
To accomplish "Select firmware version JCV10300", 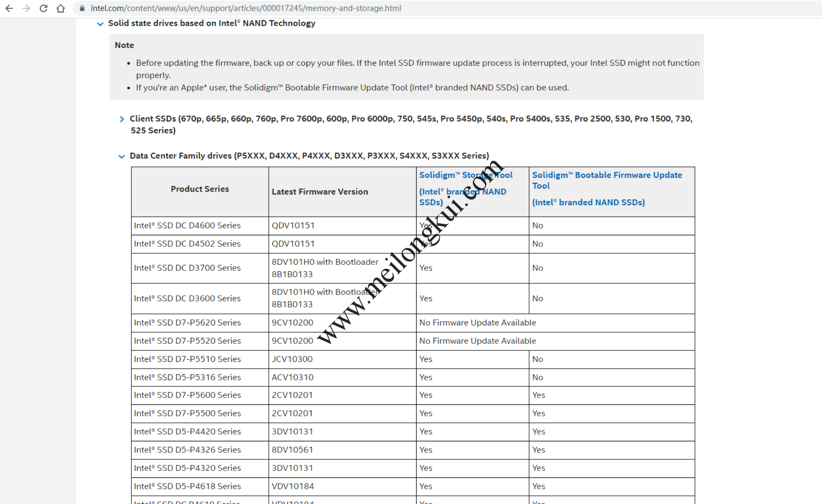I will point(292,359).
